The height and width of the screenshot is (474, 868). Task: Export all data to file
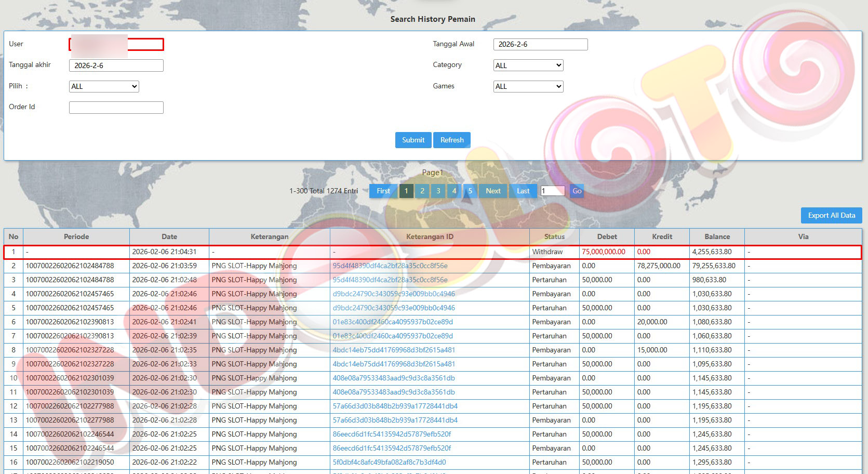(831, 215)
